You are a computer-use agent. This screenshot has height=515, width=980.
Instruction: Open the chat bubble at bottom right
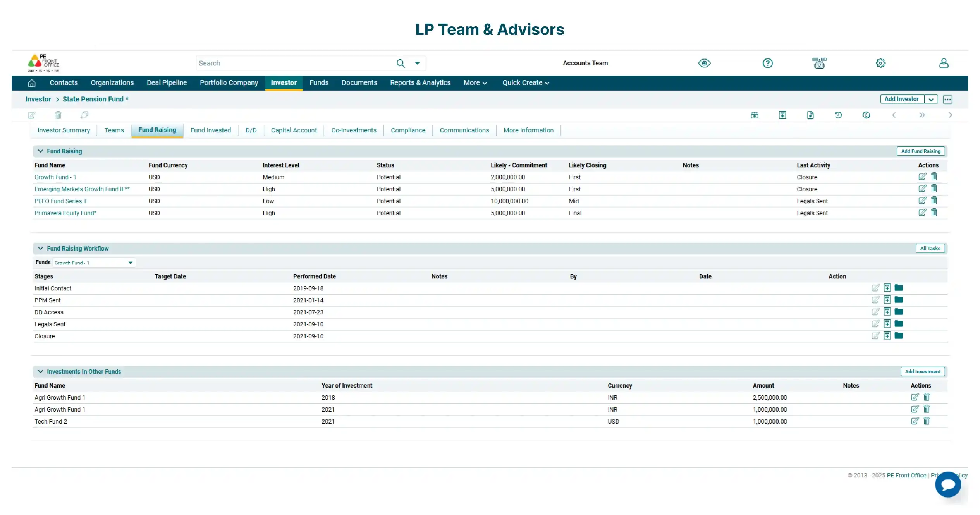pos(947,484)
